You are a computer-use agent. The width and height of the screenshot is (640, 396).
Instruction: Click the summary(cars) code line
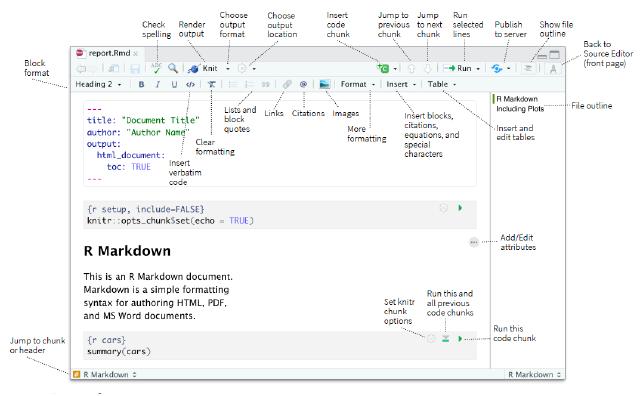118,352
